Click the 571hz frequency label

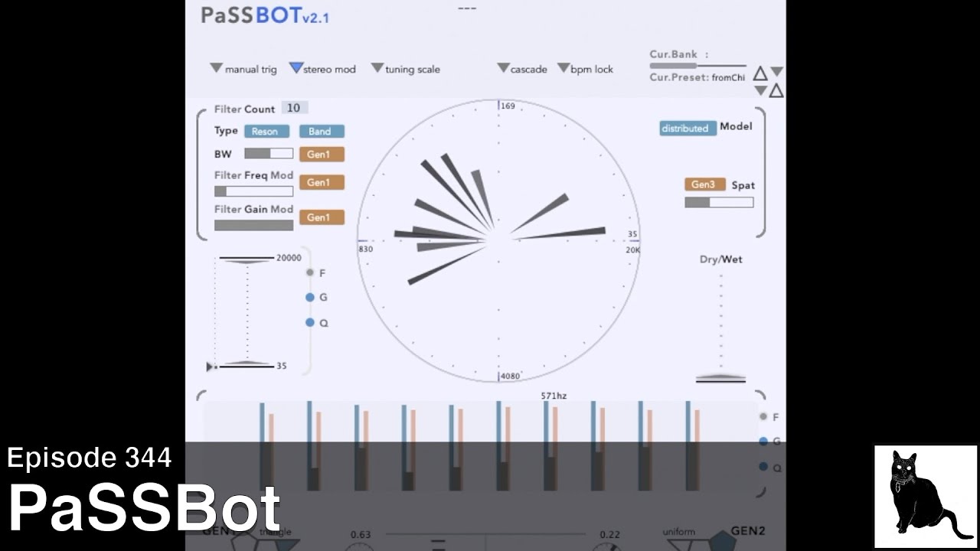point(554,396)
